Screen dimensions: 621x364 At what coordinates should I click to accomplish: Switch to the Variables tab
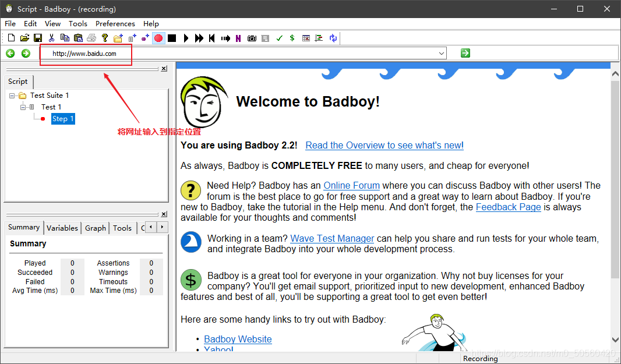[x=62, y=228]
